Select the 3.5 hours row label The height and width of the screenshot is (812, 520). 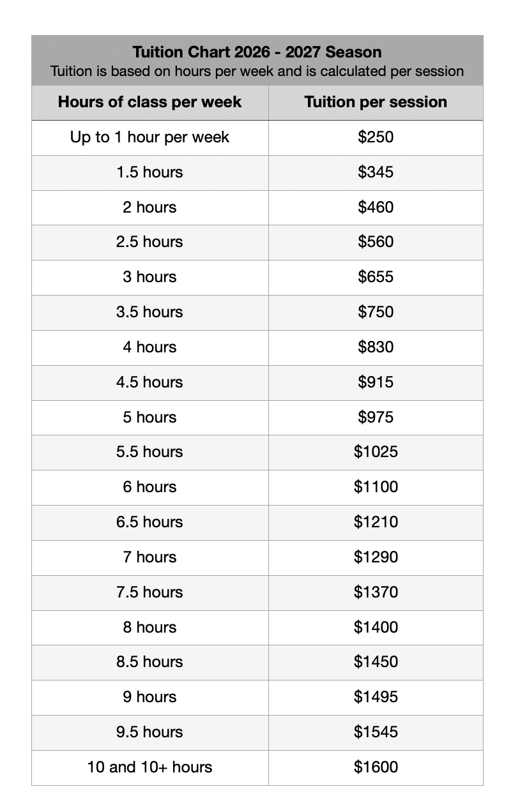click(149, 312)
